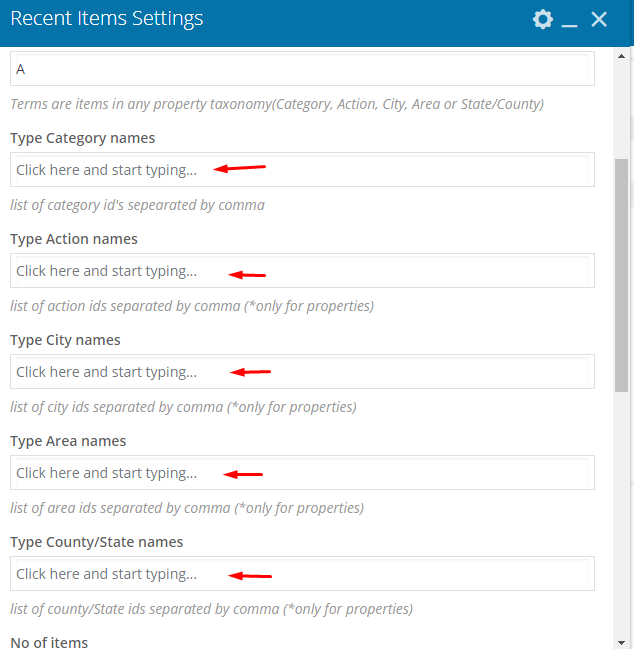Click into the Action names input
Viewport: 634px width, 649px height.
click(302, 270)
